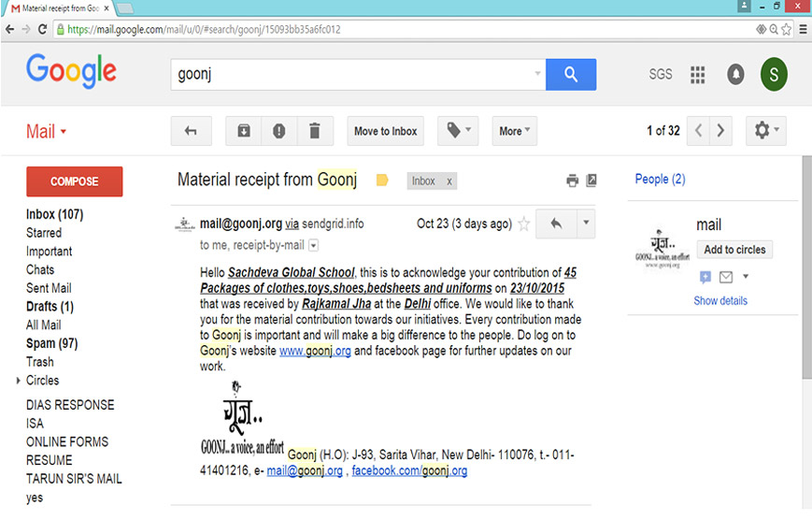812x520 pixels.
Task: Open the ONLINE FORMS label
Action: tap(67, 441)
